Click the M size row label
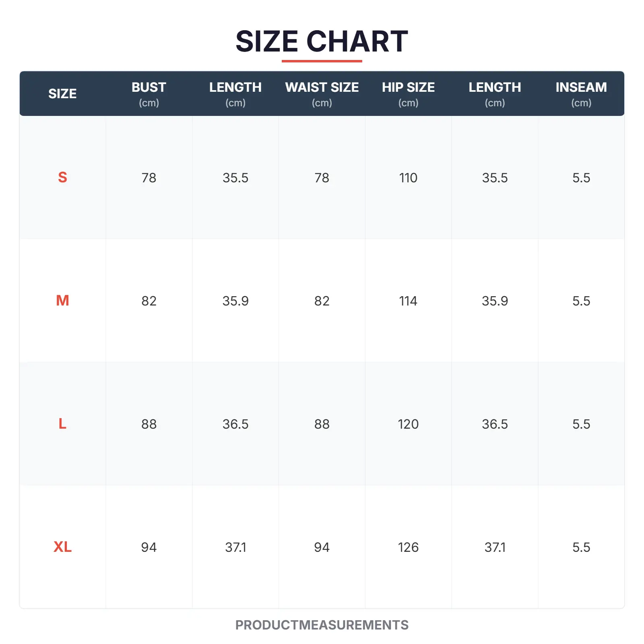 tap(62, 301)
